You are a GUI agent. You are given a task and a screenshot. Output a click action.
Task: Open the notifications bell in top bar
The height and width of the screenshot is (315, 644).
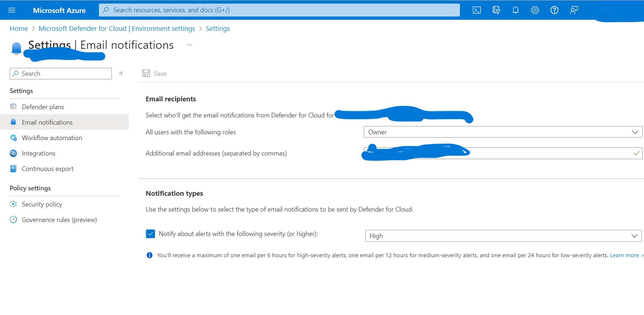point(516,10)
